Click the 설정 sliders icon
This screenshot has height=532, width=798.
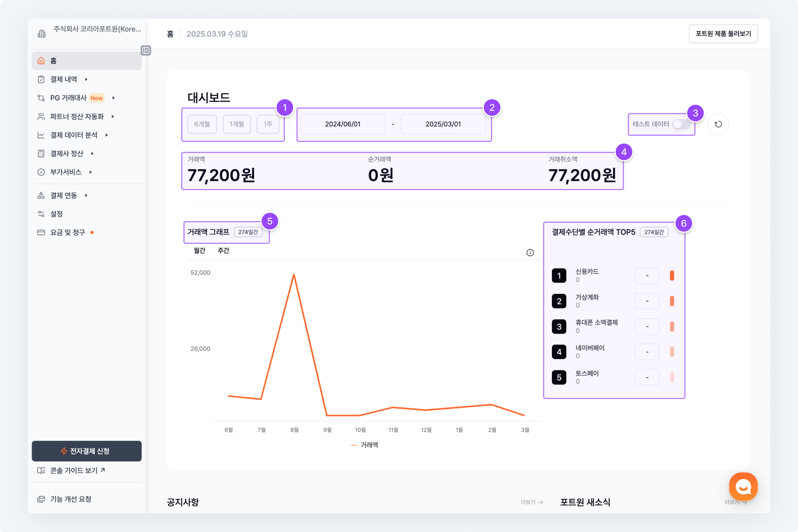coord(41,214)
